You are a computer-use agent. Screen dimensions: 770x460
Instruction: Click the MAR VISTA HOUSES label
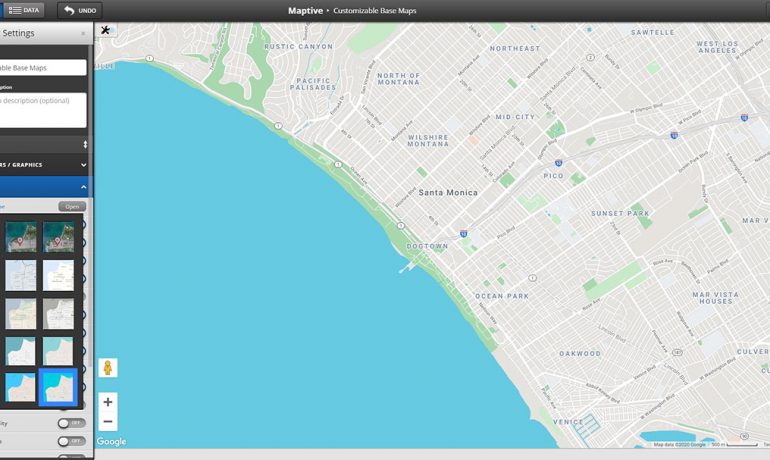coord(715,298)
